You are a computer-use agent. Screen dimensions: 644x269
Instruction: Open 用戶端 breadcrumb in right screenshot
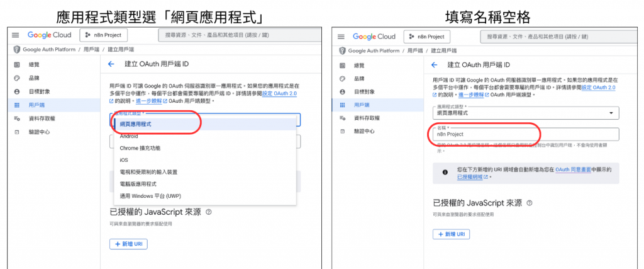(x=415, y=50)
